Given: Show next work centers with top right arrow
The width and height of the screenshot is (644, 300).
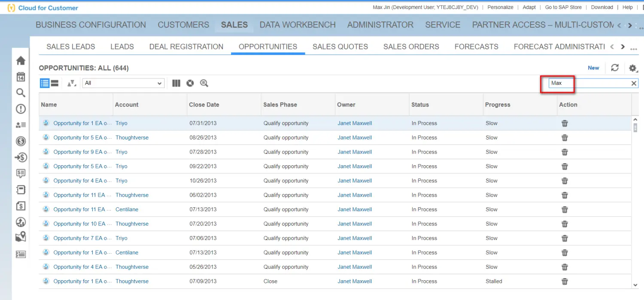Looking at the screenshot, I should pos(630,26).
